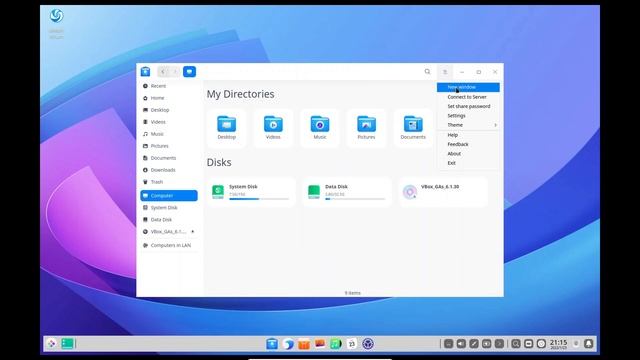Go back with the back arrow
This screenshot has width=640, height=360.
coord(163,72)
